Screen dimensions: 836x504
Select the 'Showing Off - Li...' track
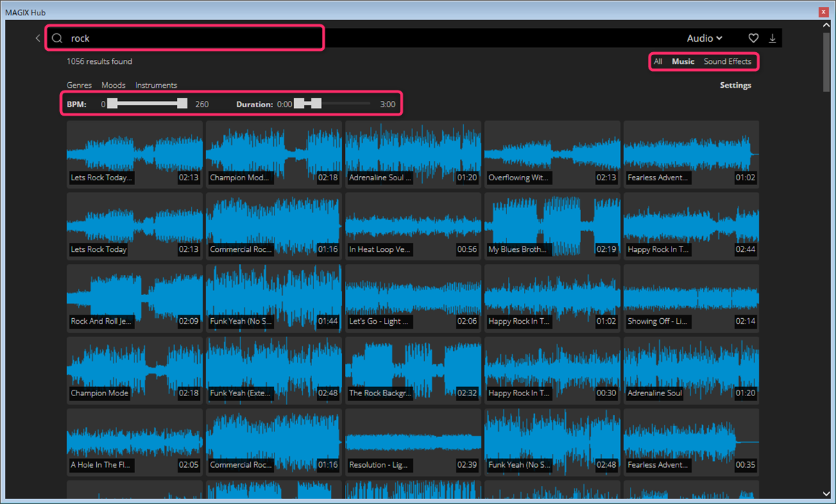tap(692, 297)
